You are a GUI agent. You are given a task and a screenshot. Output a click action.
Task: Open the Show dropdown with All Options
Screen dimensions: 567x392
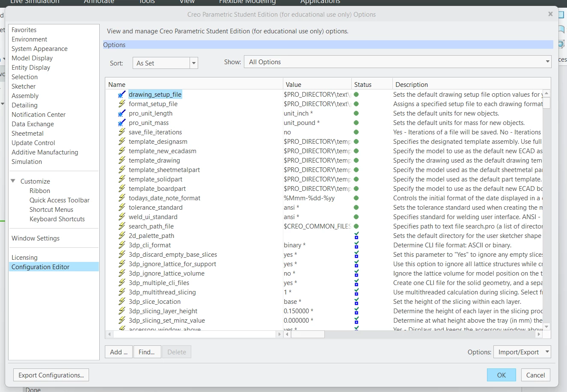point(398,62)
